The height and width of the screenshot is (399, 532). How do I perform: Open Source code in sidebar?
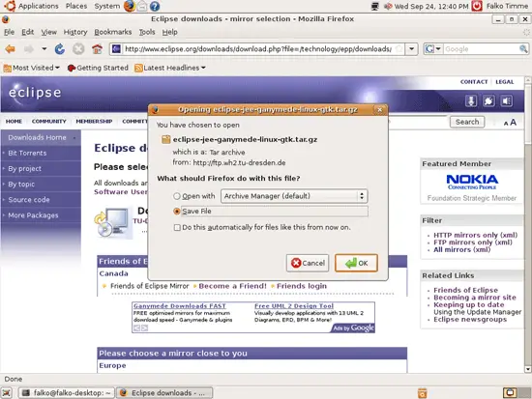pyautogui.click(x=29, y=200)
